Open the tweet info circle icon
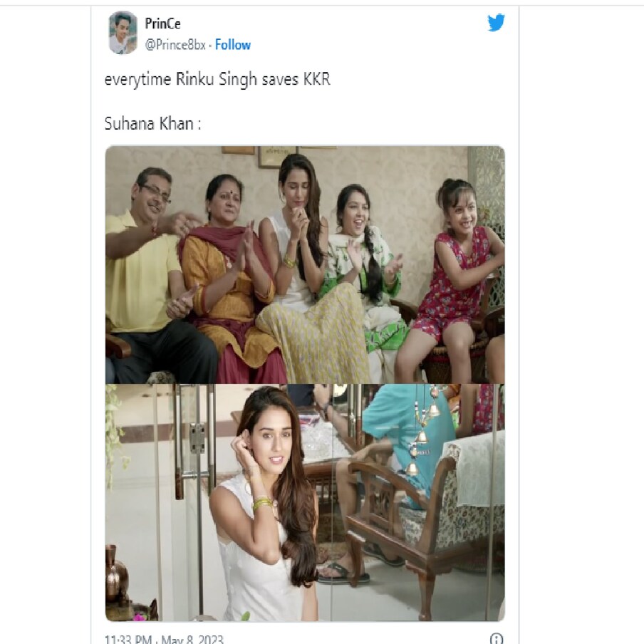The width and height of the screenshot is (644, 644). click(x=497, y=638)
